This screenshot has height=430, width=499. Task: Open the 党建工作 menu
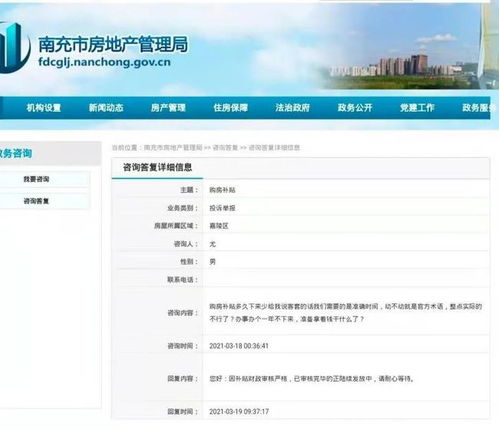pyautogui.click(x=417, y=108)
